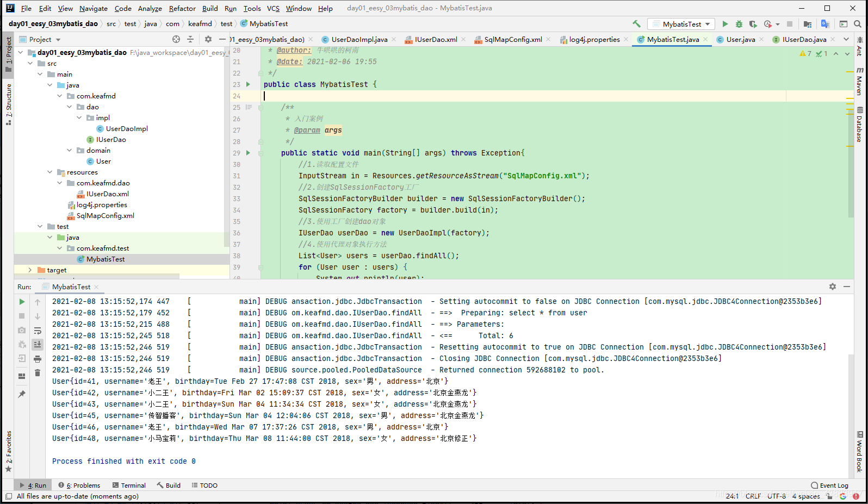Hide the Project tool window
Viewport: 868px width, 504px height.
pyautogui.click(x=222, y=39)
